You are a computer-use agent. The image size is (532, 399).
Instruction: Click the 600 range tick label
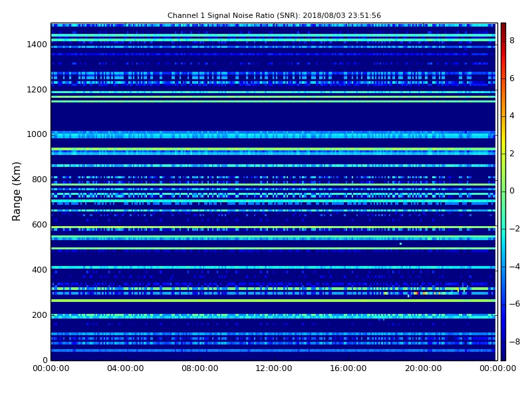(x=39, y=225)
